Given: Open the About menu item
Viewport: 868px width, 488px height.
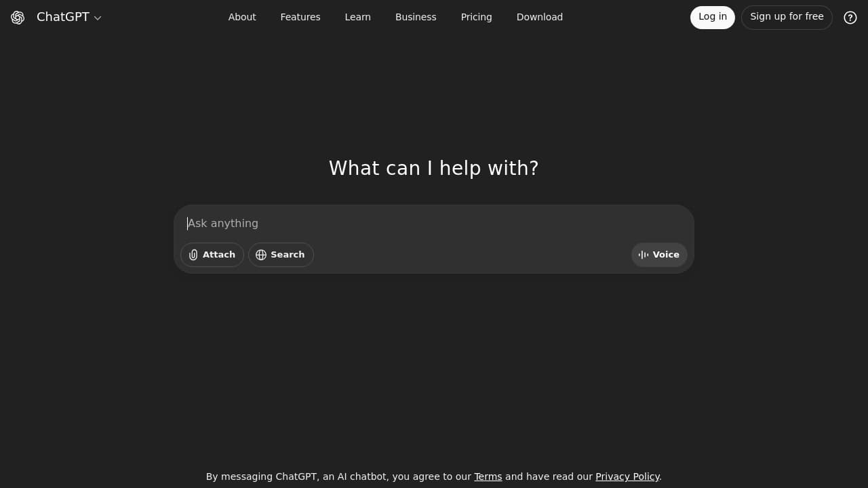Looking at the screenshot, I should pos(242,17).
